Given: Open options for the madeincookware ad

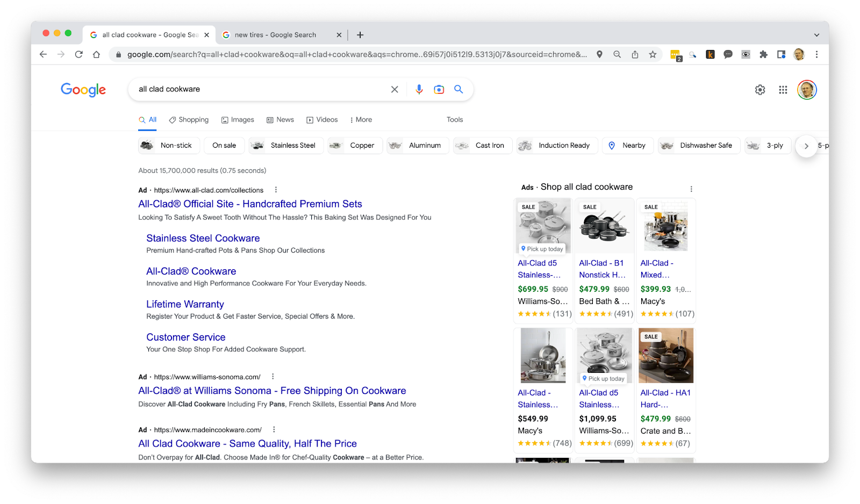Looking at the screenshot, I should tap(274, 429).
